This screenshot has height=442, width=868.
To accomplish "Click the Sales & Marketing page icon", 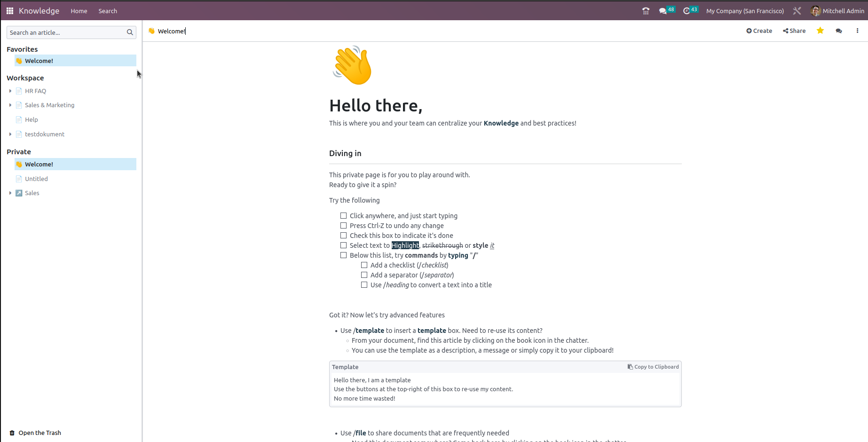I will [19, 105].
